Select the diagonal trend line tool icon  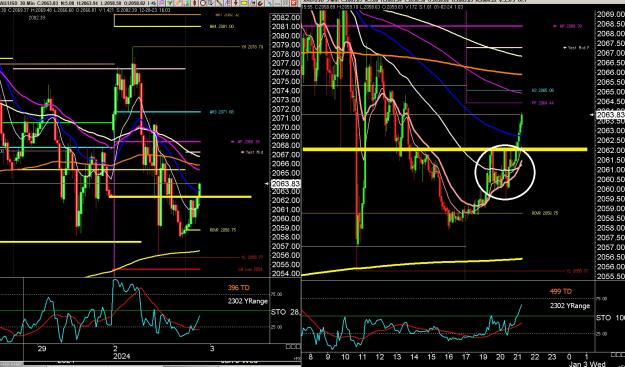coord(219,3)
